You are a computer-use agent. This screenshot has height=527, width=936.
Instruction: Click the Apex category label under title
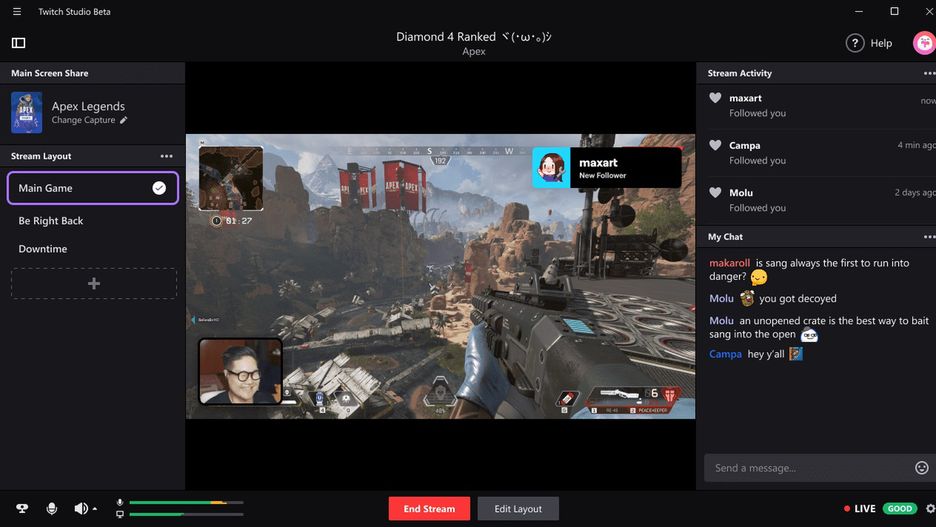[x=474, y=51]
